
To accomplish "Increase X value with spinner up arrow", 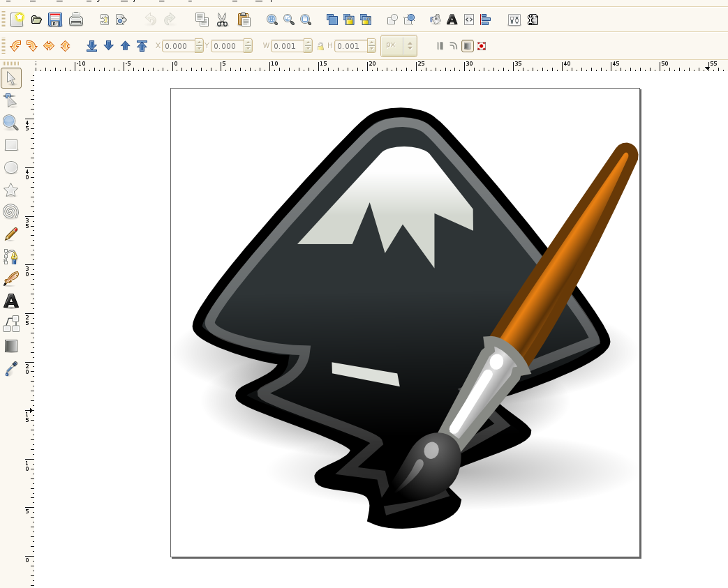I will (199, 43).
